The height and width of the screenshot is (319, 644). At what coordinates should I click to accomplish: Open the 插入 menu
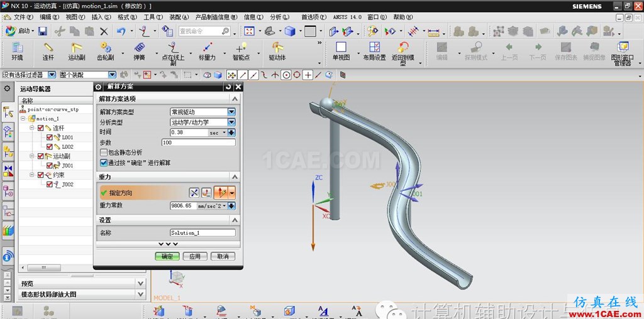(101, 17)
